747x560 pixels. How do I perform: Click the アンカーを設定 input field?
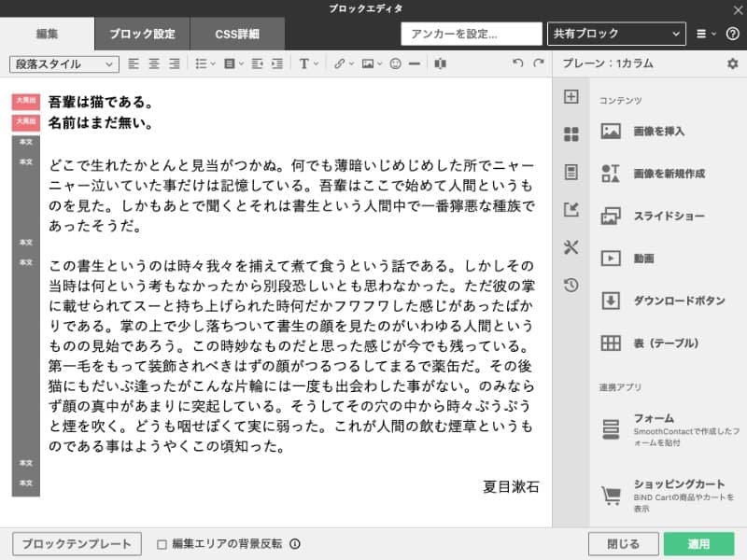click(472, 34)
